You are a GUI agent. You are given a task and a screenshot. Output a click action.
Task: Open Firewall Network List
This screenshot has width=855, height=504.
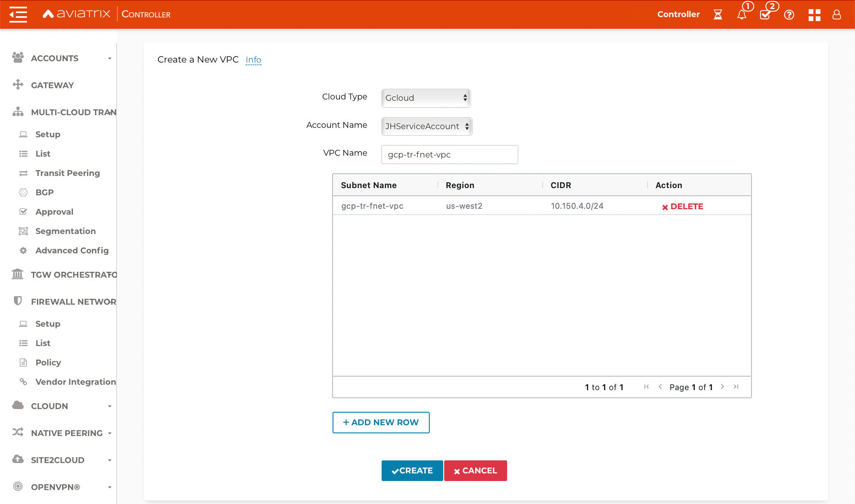pyautogui.click(x=43, y=343)
